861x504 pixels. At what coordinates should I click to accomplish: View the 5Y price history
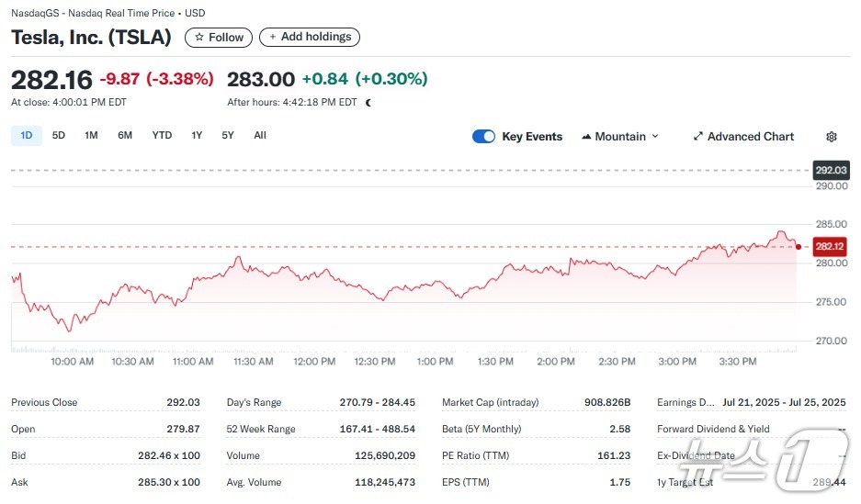[x=228, y=136]
